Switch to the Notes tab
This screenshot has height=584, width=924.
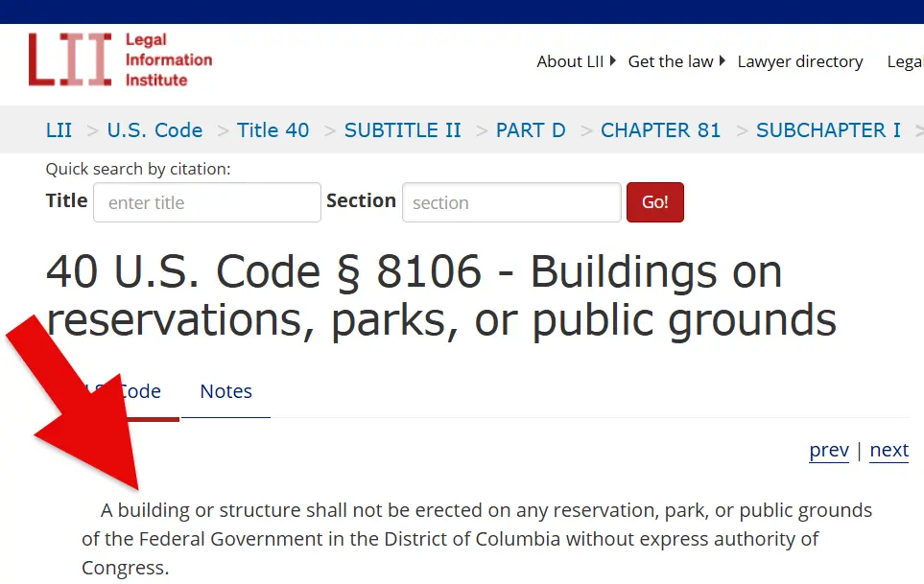pos(225,391)
